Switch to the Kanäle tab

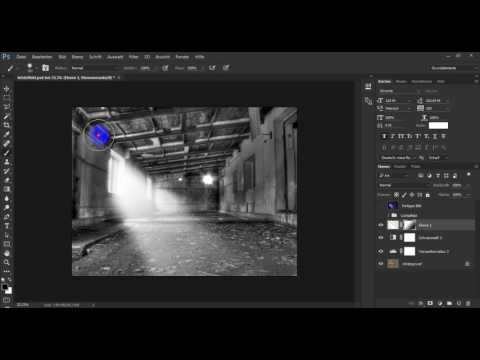(400, 166)
